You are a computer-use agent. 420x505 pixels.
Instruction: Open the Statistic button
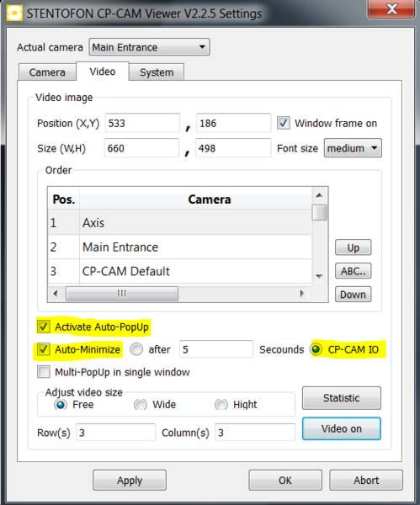(x=342, y=398)
